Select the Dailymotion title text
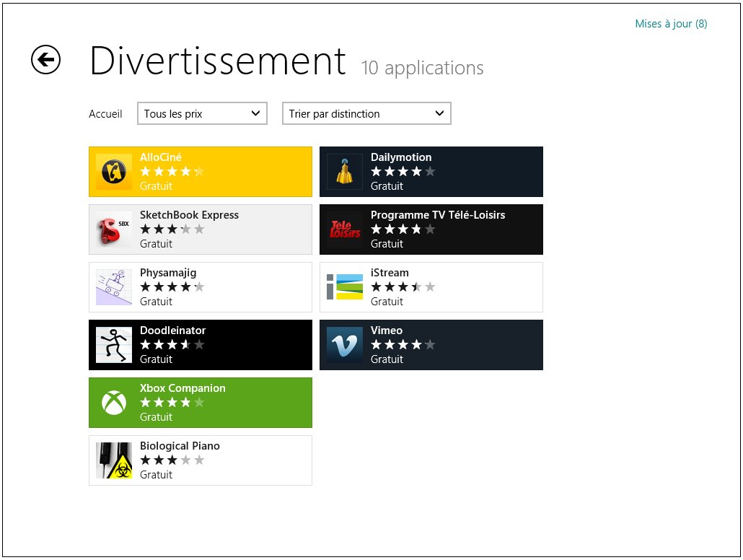Viewport: 743px width, 560px height. coord(401,157)
